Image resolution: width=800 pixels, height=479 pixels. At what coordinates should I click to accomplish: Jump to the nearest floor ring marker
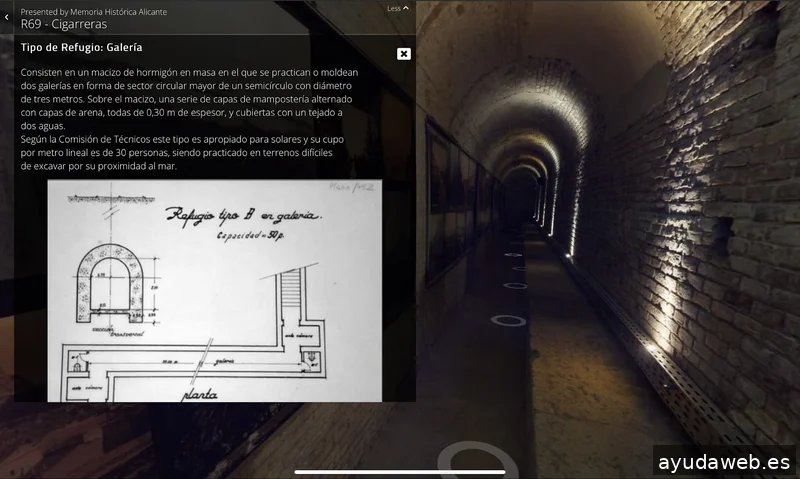[x=508, y=320]
